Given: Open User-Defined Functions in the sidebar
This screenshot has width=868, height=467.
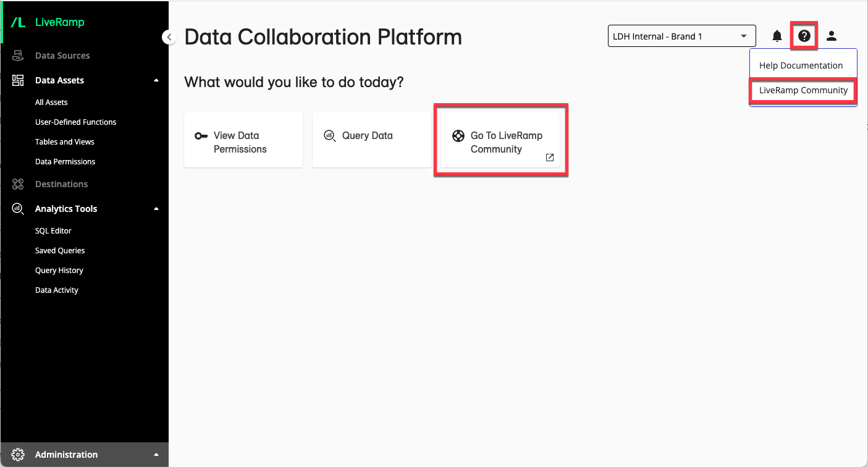Looking at the screenshot, I should (76, 122).
